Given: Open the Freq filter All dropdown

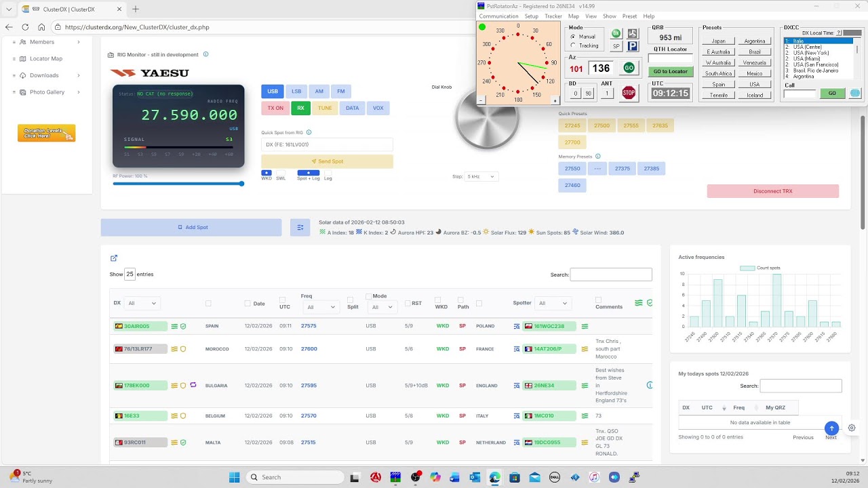Looking at the screenshot, I should click(x=321, y=307).
